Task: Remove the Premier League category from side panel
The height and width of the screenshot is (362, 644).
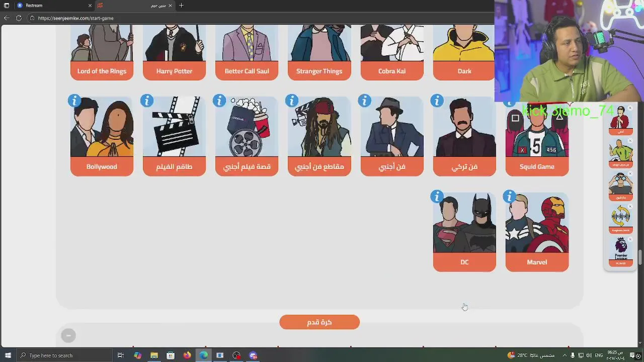Action: coord(630,239)
